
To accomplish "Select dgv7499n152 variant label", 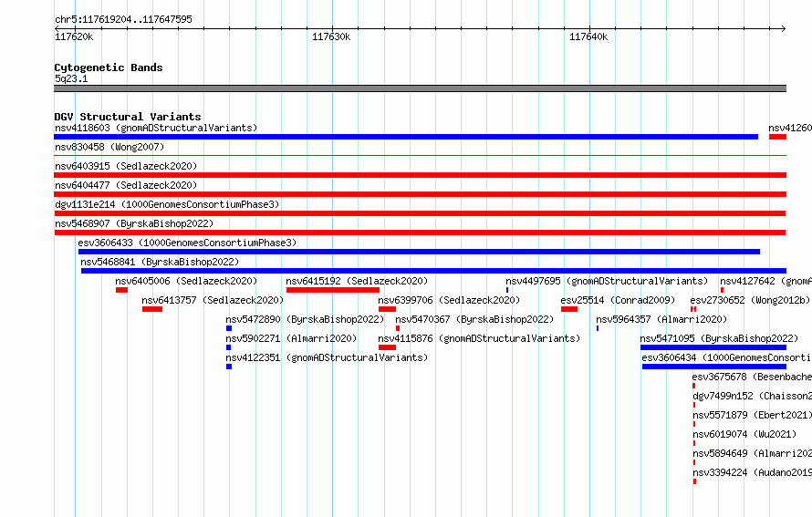I will coord(752,396).
